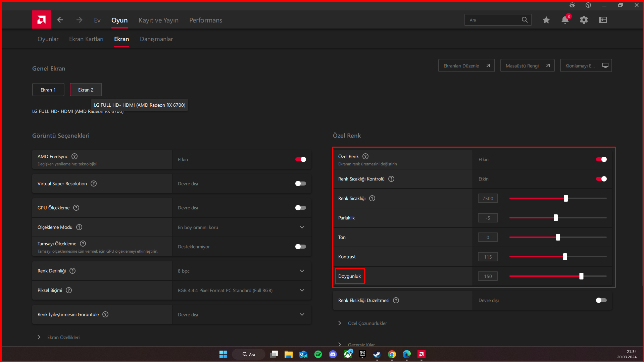The height and width of the screenshot is (362, 644).
Task: Show help for Tamsayı Ölçekleme
Action: [83, 244]
